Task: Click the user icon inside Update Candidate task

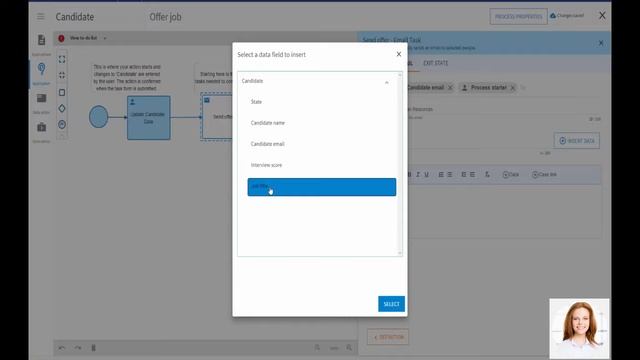Action: pyautogui.click(x=132, y=102)
